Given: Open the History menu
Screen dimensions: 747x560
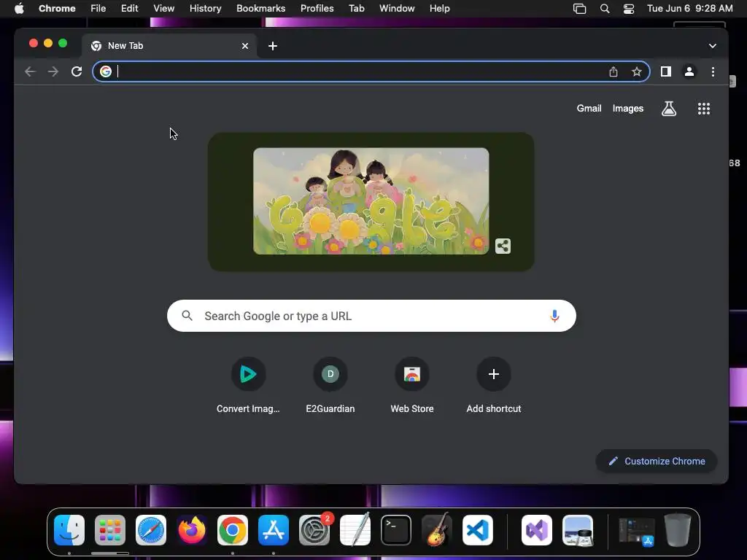Looking at the screenshot, I should coord(205,9).
